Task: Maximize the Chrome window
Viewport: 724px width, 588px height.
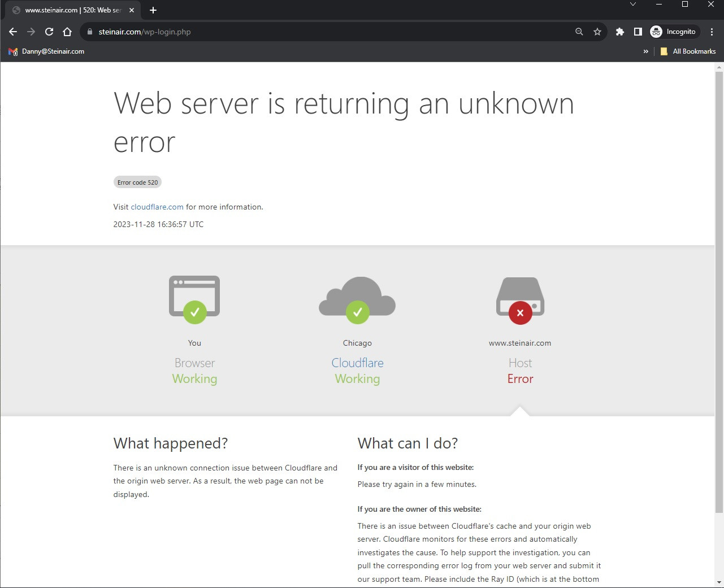Action: pyautogui.click(x=685, y=5)
